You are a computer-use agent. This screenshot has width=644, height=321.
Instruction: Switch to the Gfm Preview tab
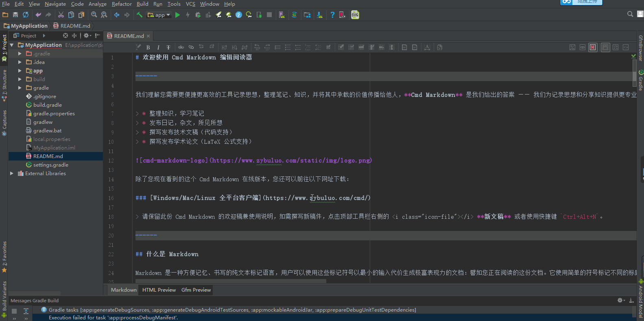(196, 290)
